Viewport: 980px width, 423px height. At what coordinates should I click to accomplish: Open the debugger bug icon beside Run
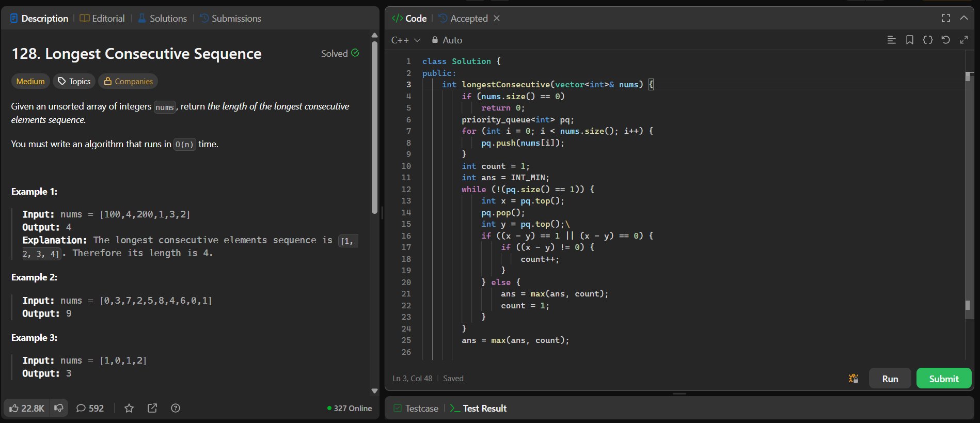(853, 379)
